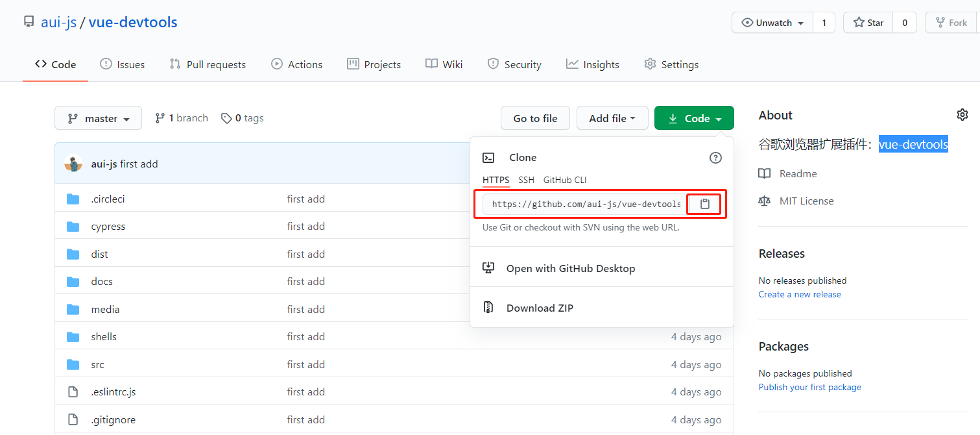Expand the Add file dropdown

612,118
